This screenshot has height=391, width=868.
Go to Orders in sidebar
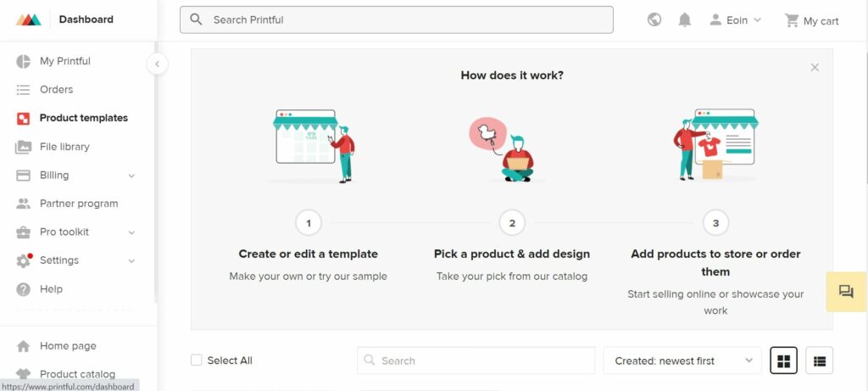[x=56, y=89]
